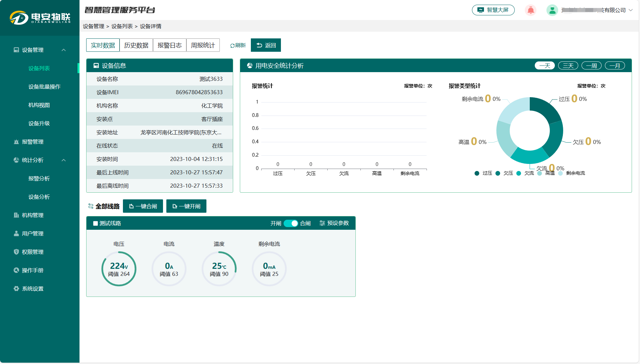
Task: Switch to the 报警日志 tab
Action: pyautogui.click(x=169, y=45)
